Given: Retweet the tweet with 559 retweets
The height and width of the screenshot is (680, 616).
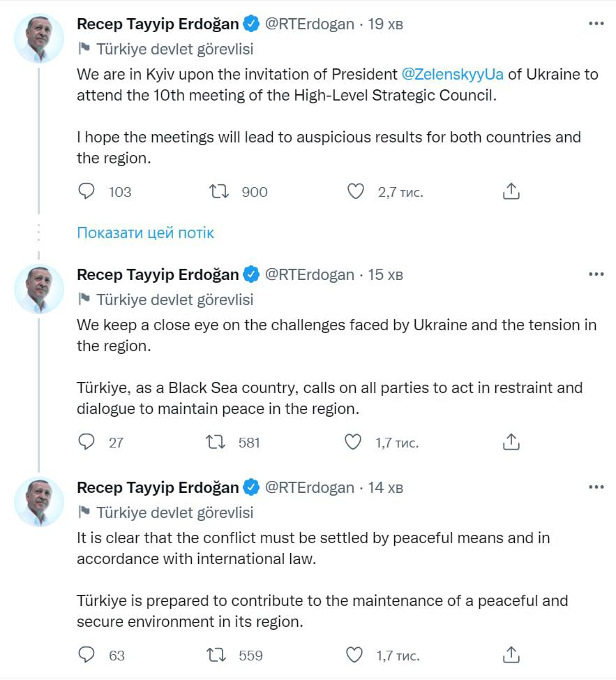Looking at the screenshot, I should pyautogui.click(x=216, y=655).
